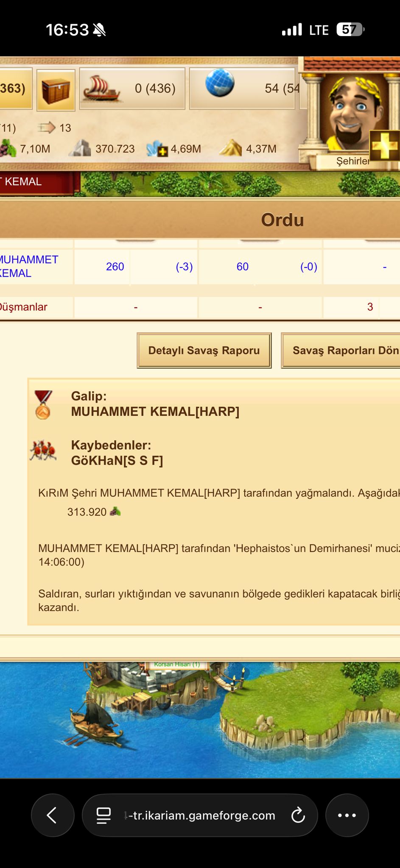Click the trade ship icon
The height and width of the screenshot is (868, 400).
(103, 89)
